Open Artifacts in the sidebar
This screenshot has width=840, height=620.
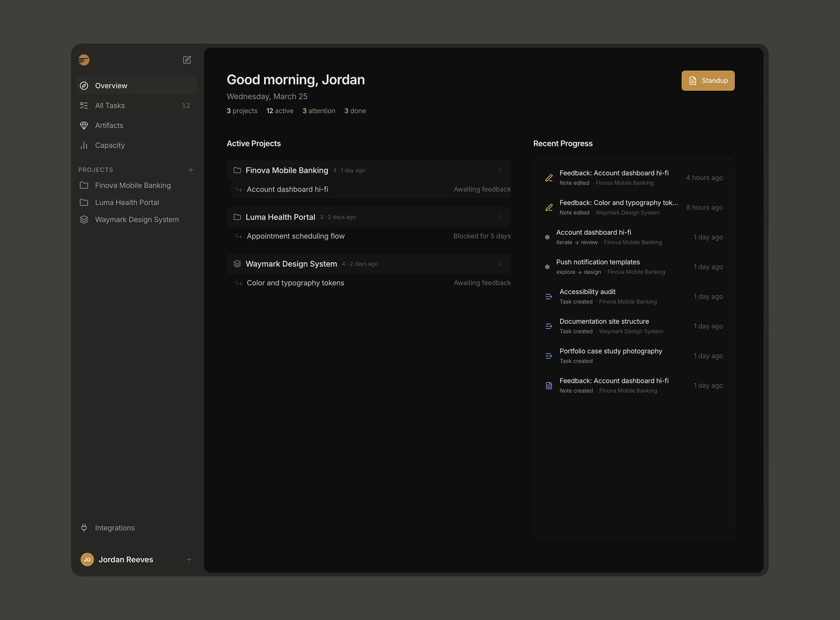click(137, 125)
